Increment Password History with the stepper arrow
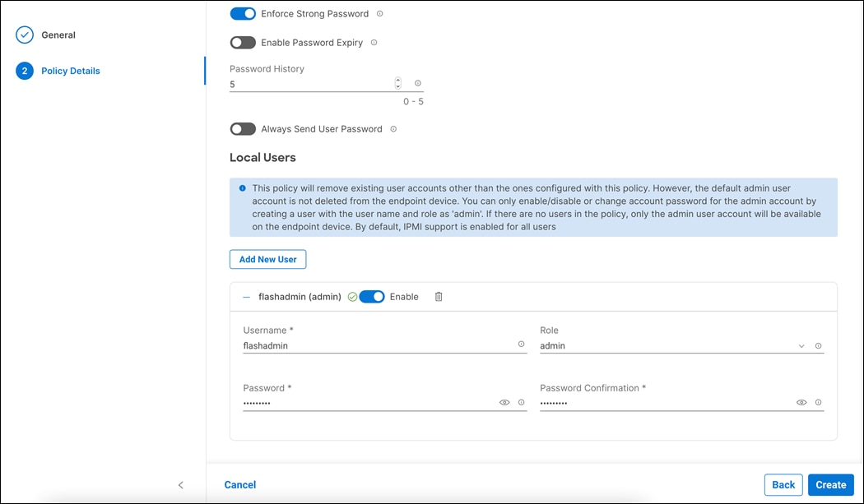Screen dimensions: 864x504 point(397,80)
